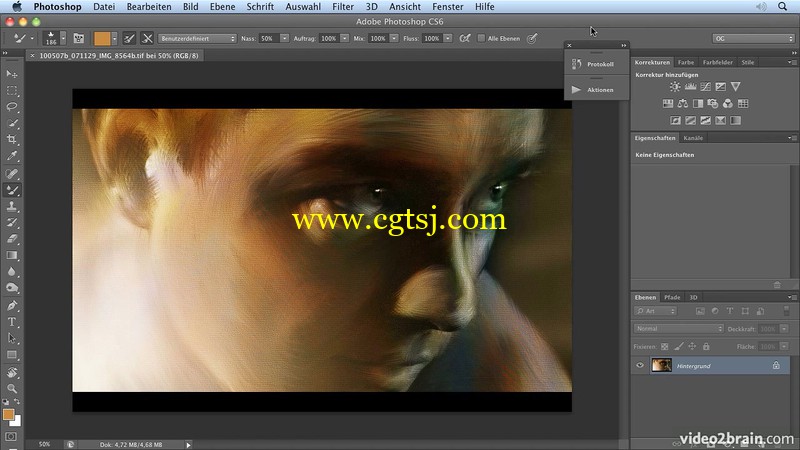This screenshot has height=450, width=800.
Task: Open the OG workspace switcher dropdown
Action: pos(754,39)
